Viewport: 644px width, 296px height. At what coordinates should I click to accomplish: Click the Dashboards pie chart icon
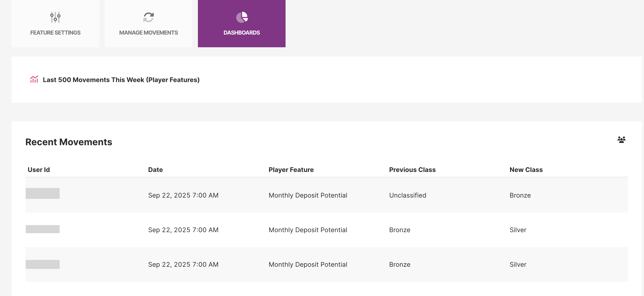point(242,17)
